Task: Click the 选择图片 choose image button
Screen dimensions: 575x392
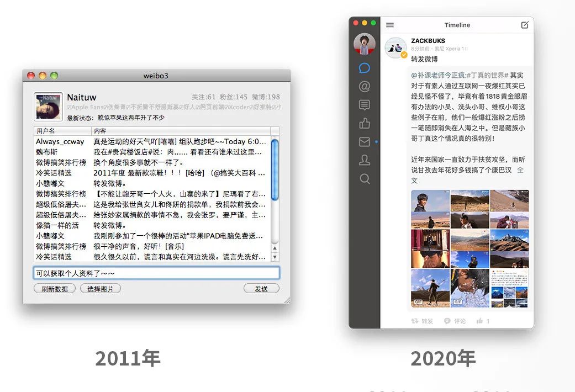Action: click(x=100, y=289)
